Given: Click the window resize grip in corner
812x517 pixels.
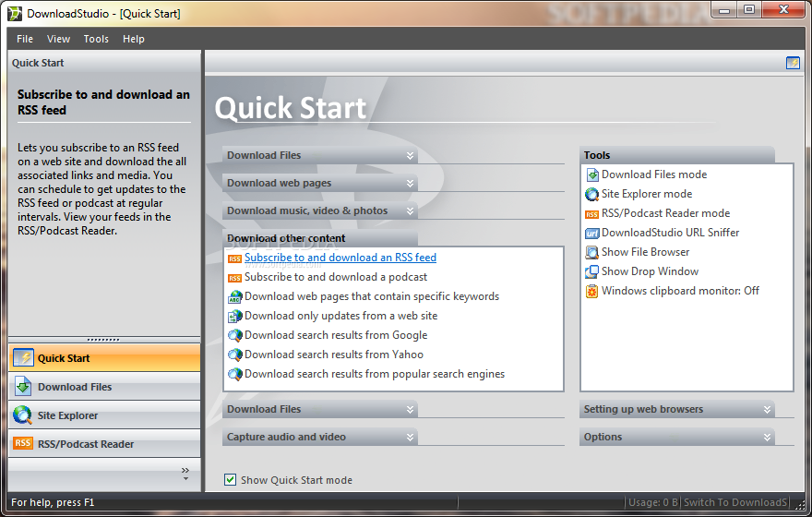Looking at the screenshot, I should pyautogui.click(x=802, y=505).
